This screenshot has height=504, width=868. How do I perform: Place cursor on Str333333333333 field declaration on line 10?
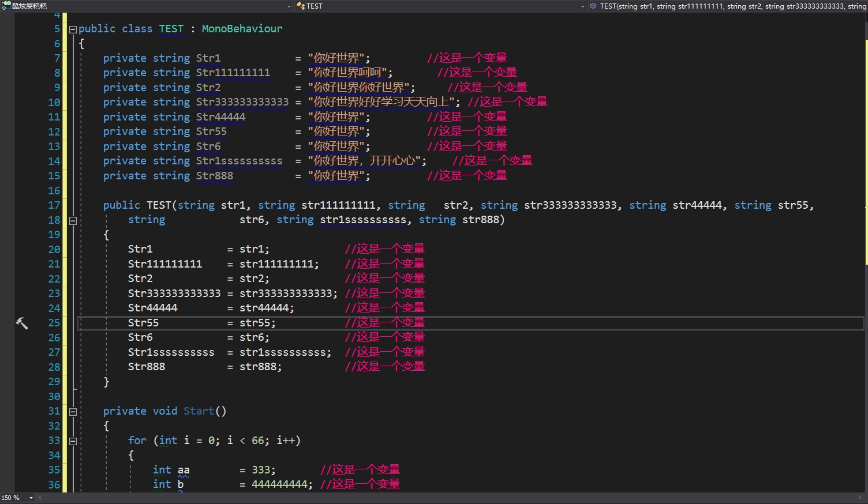point(242,102)
